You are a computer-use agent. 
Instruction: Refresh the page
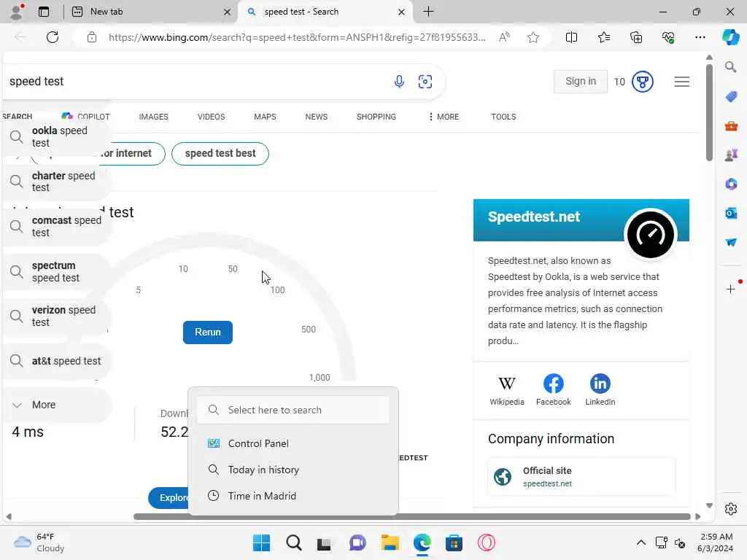point(53,37)
